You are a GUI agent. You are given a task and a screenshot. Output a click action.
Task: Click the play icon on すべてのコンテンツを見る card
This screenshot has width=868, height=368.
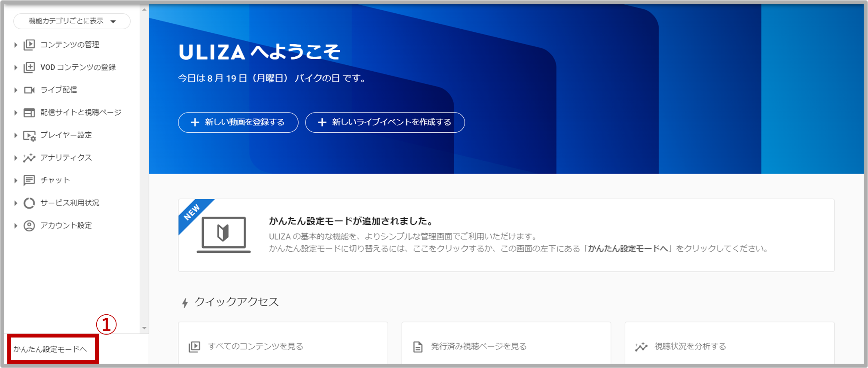pos(194,347)
